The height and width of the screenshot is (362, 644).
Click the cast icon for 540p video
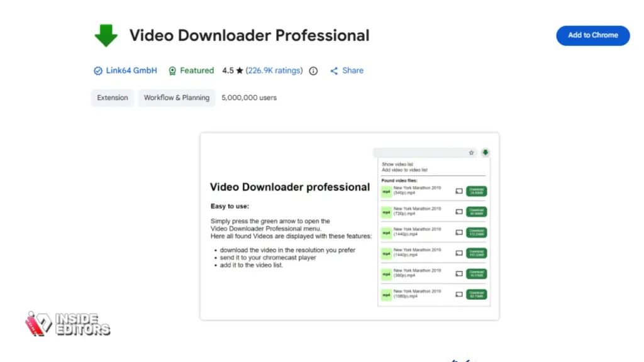point(458,191)
